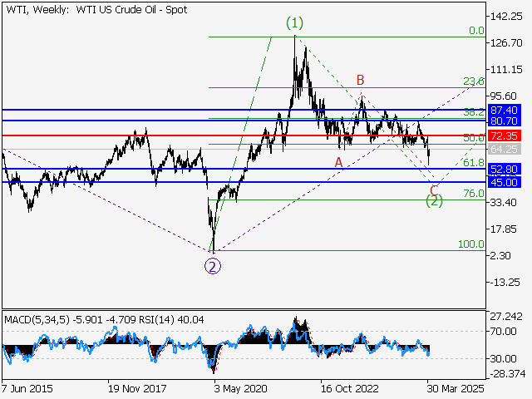Select the red wave B label
The height and width of the screenshot is (399, 532).
coord(361,80)
